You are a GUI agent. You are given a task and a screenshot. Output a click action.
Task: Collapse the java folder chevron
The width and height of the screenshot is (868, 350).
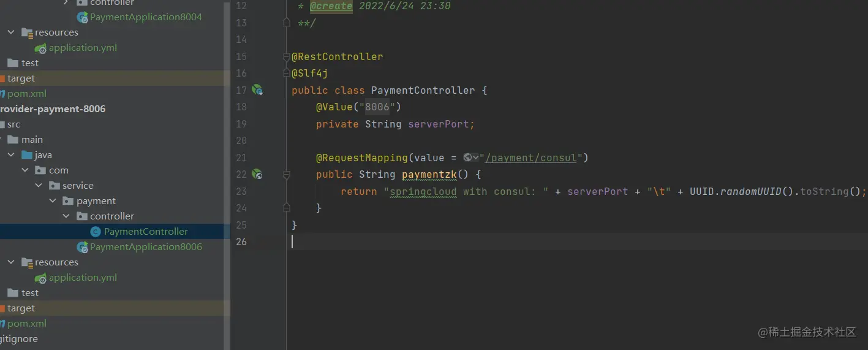click(x=11, y=155)
